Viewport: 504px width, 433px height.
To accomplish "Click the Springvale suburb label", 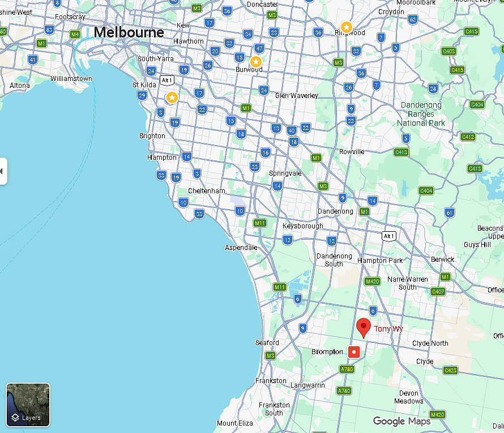I will (285, 173).
